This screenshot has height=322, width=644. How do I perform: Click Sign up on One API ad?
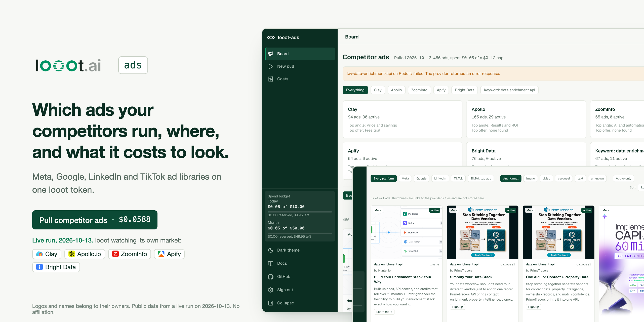point(534,307)
